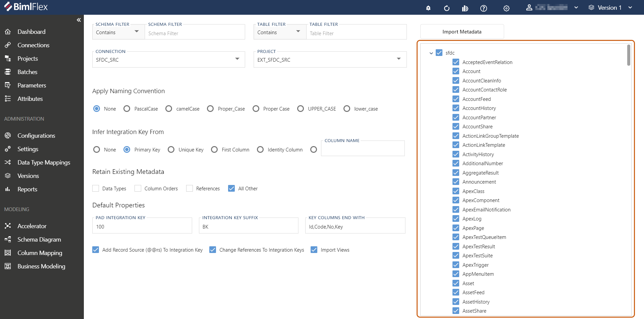Uncheck the Account table checkbox
The image size is (644, 319).
456,71
